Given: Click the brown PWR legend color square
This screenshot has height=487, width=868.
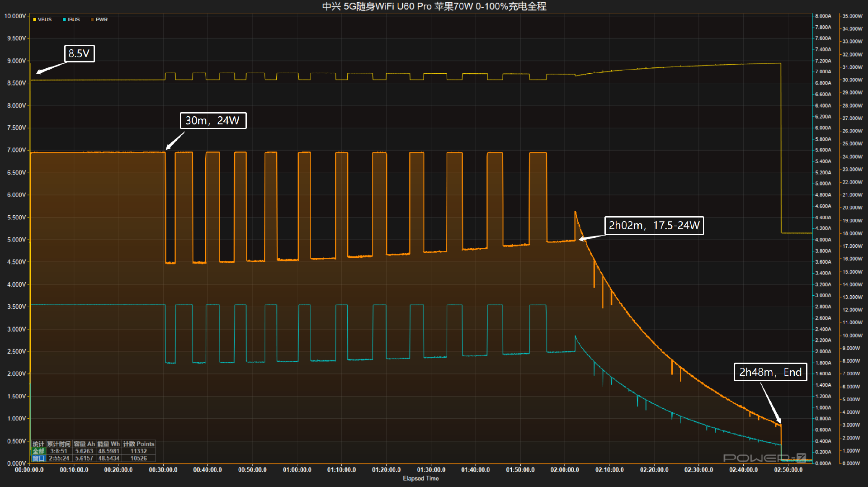Looking at the screenshot, I should click(93, 19).
